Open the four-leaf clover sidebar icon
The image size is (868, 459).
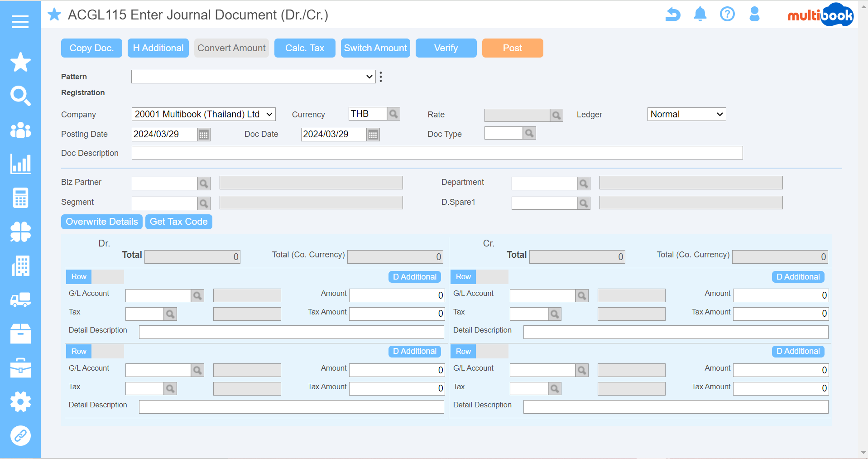click(20, 232)
